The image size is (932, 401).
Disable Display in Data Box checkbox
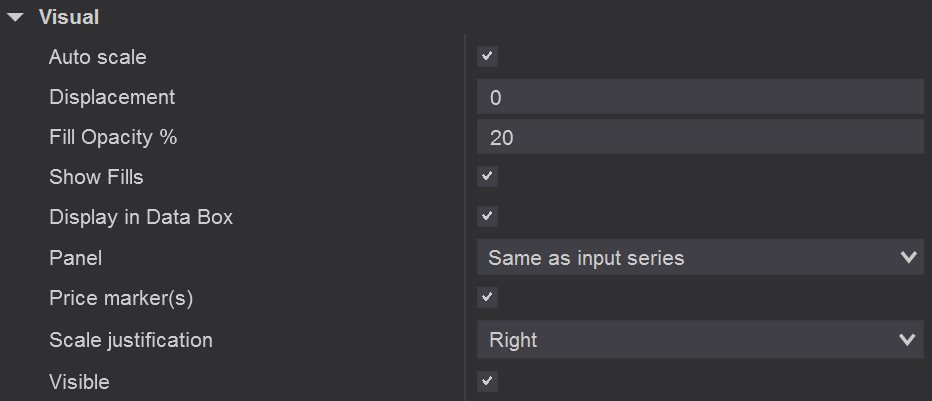(487, 217)
